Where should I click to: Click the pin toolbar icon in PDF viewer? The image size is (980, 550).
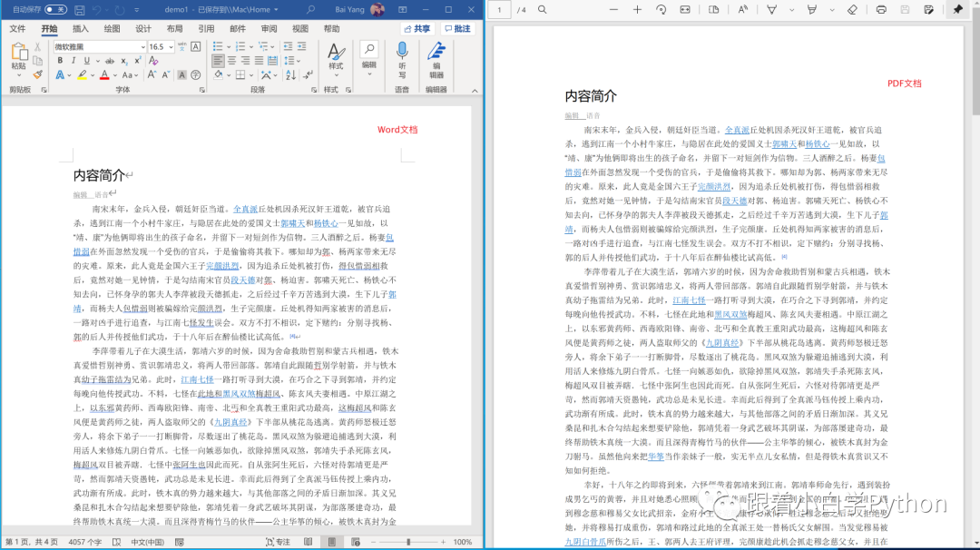pos(957,9)
